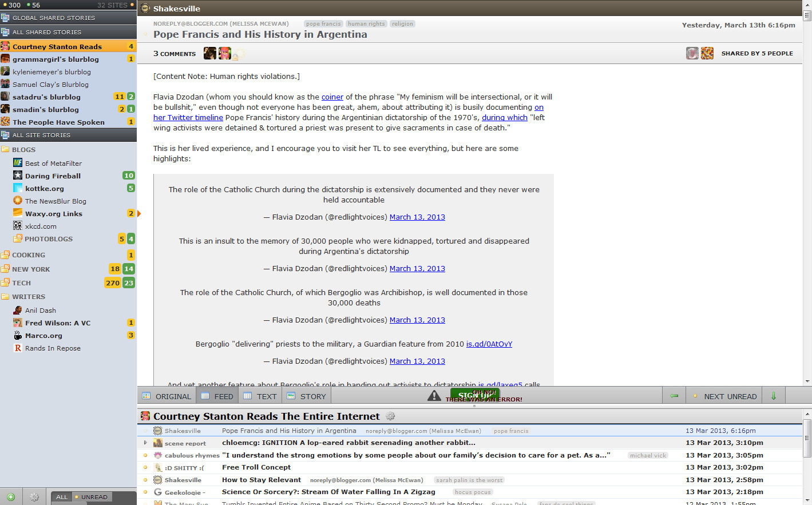Open the site settings gear at bottom left
The image size is (812, 505).
click(x=34, y=497)
